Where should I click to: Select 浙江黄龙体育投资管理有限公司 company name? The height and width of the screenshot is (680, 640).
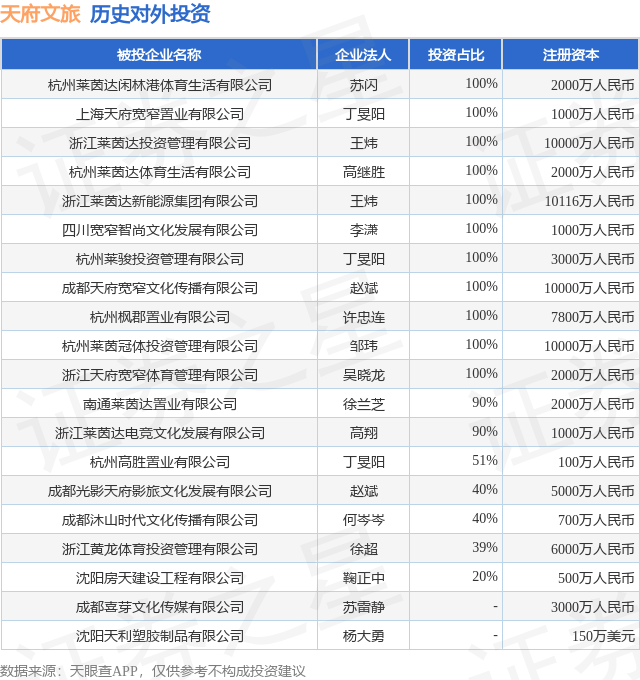point(160,549)
